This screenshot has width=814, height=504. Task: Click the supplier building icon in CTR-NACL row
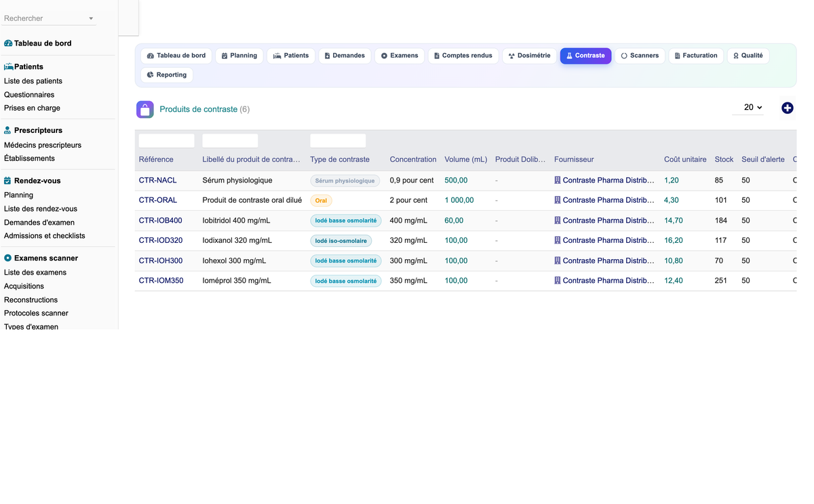[x=558, y=180]
